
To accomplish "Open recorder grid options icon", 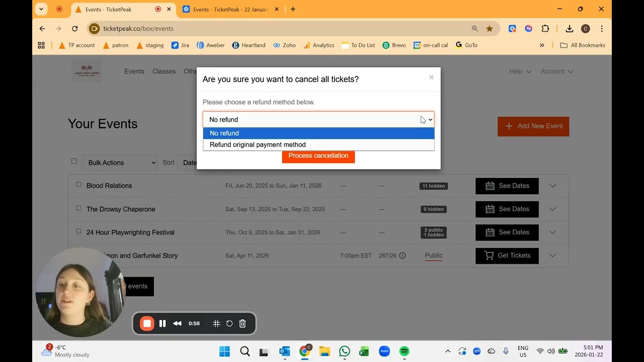I will pyautogui.click(x=216, y=324).
